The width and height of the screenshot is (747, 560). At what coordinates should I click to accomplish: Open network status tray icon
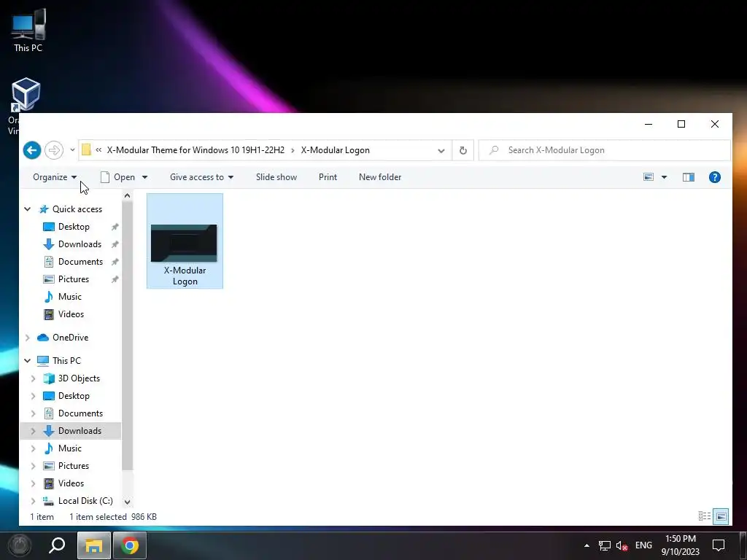coord(604,545)
